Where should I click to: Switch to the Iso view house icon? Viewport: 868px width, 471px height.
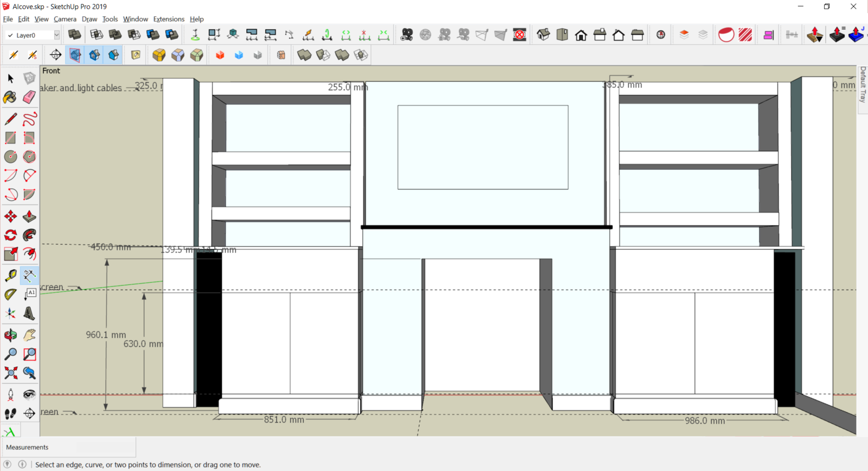click(x=543, y=35)
